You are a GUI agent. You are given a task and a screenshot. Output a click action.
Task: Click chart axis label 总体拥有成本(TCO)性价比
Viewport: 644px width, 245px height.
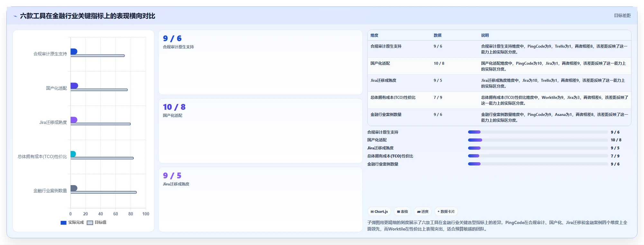click(x=42, y=156)
